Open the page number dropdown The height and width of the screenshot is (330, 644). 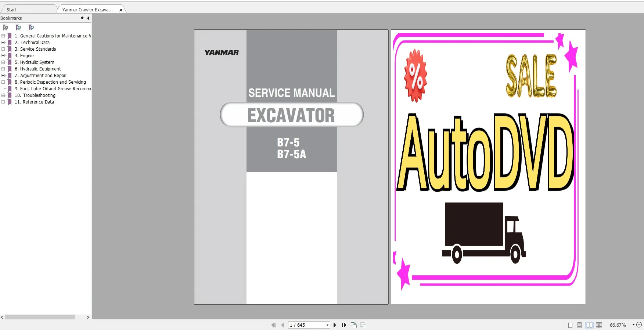click(327, 325)
